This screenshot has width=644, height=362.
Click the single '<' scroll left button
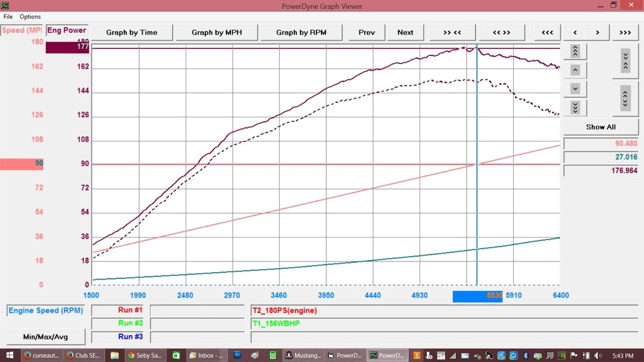(x=575, y=33)
